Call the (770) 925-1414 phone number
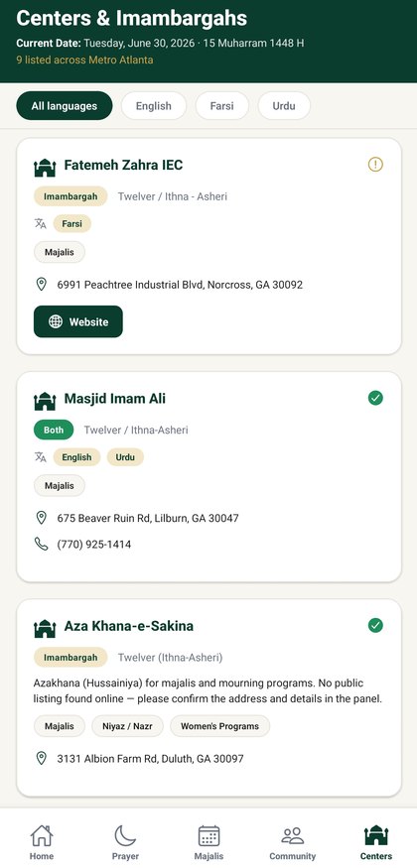The height and width of the screenshot is (868, 417). click(94, 545)
